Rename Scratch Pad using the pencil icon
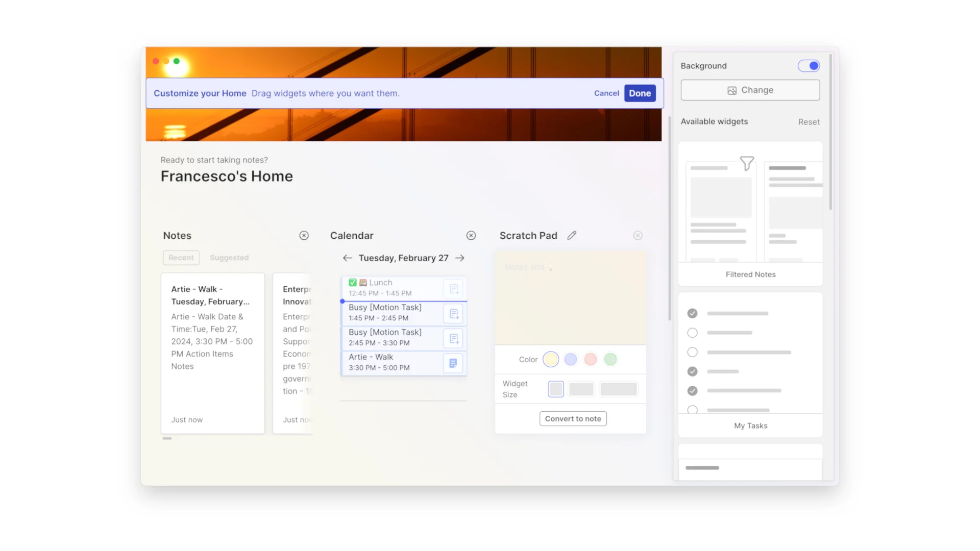 571,235
